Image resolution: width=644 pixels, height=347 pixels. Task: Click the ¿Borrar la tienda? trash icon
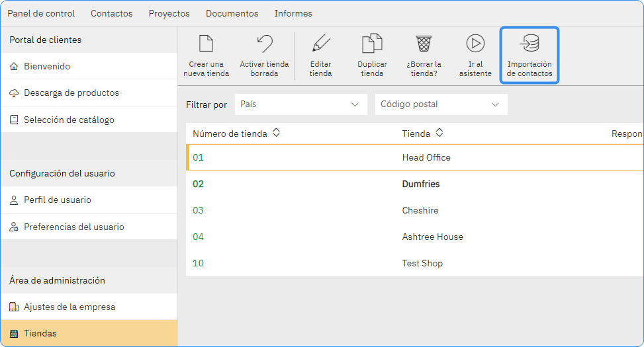tap(424, 44)
